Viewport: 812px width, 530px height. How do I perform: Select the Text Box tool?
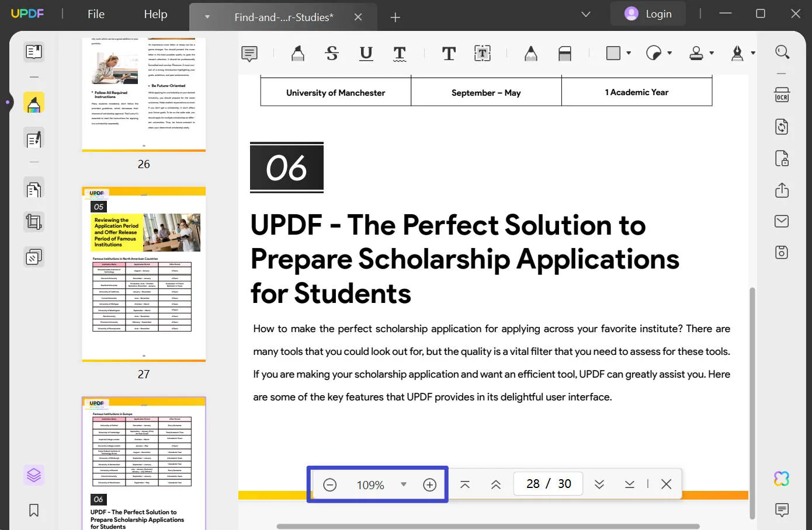pyautogui.click(x=483, y=54)
